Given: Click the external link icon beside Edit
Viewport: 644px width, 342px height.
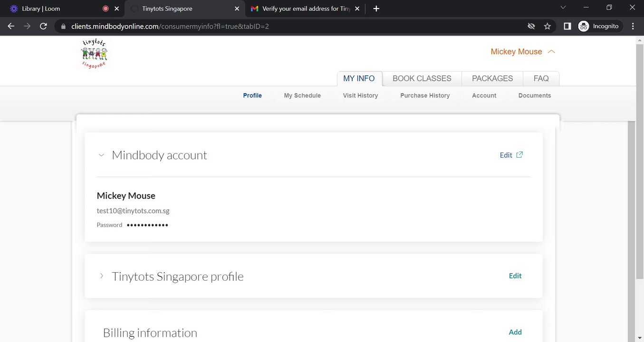Looking at the screenshot, I should pyautogui.click(x=519, y=155).
